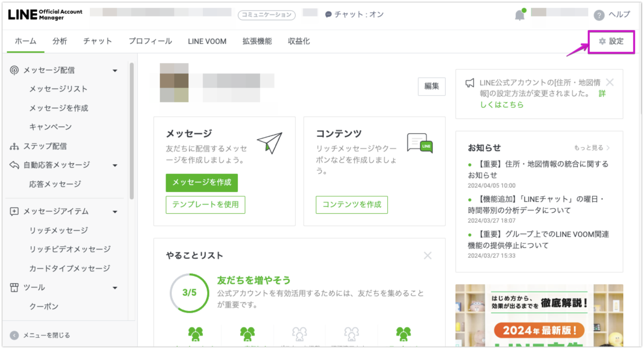Open ツール via its sidebar icon
Viewport: 644px width, 349px height.
(x=14, y=287)
